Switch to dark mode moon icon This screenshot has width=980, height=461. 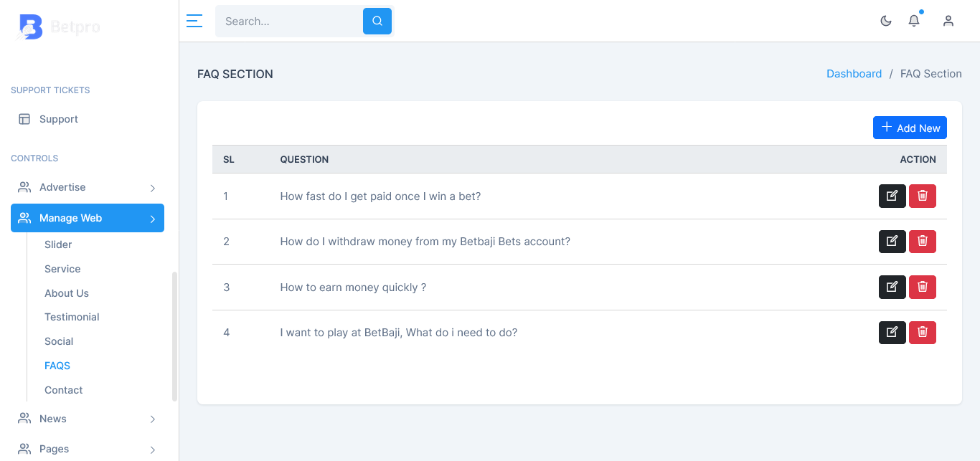click(x=886, y=21)
